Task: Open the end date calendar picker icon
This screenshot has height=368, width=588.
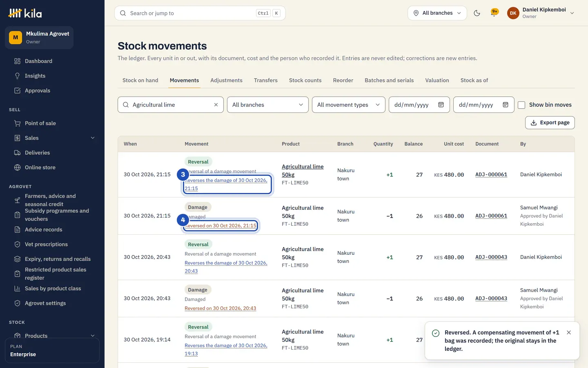Action: pos(506,105)
